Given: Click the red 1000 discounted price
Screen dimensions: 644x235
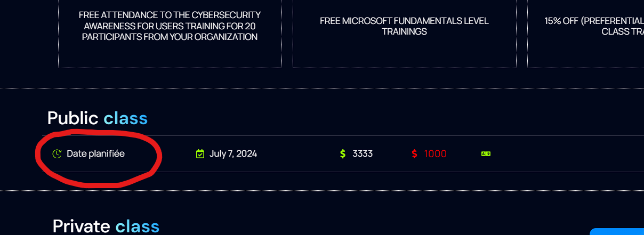Looking at the screenshot, I should pyautogui.click(x=436, y=154).
